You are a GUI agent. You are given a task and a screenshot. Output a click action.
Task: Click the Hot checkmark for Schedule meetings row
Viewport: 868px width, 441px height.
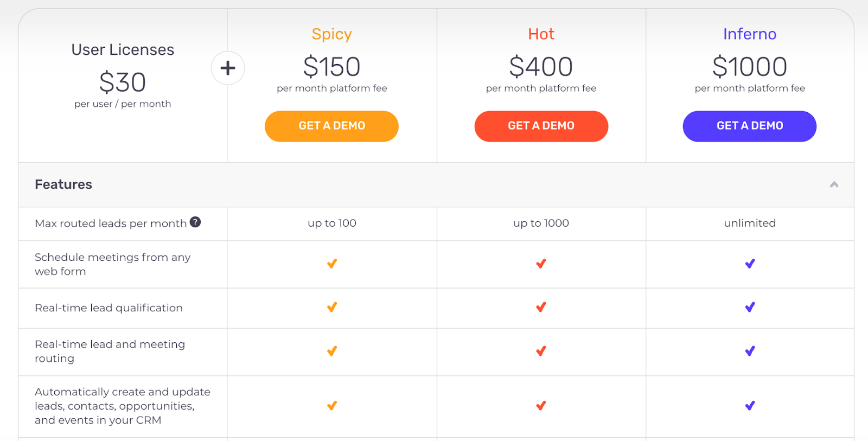click(541, 264)
